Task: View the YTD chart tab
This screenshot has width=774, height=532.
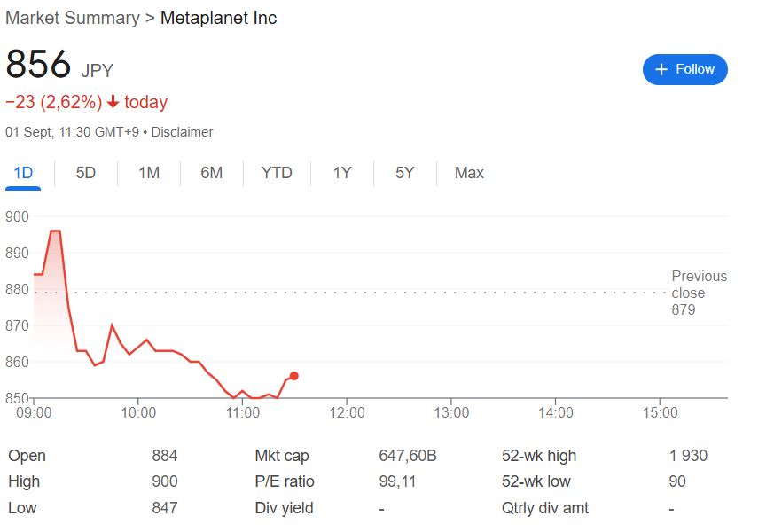Action: pyautogui.click(x=277, y=173)
